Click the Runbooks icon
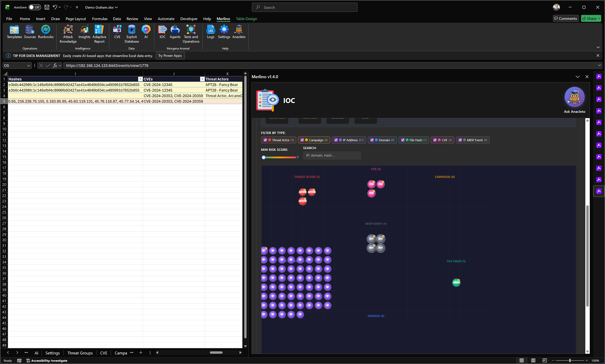Image resolution: width=605 pixels, height=364 pixels. pyautogui.click(x=46, y=32)
